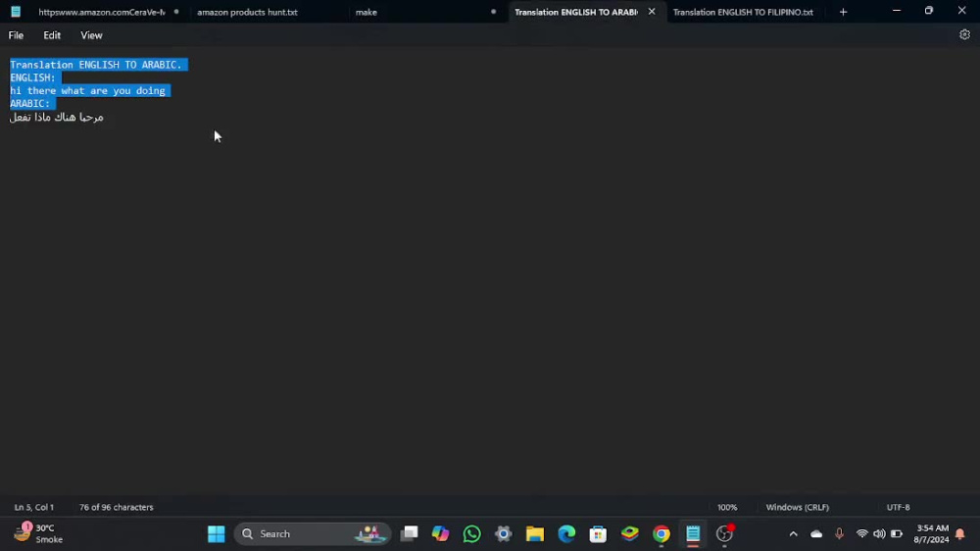The image size is (980, 551).
Task: Click the microphone icon in system tray
Action: coord(839,533)
